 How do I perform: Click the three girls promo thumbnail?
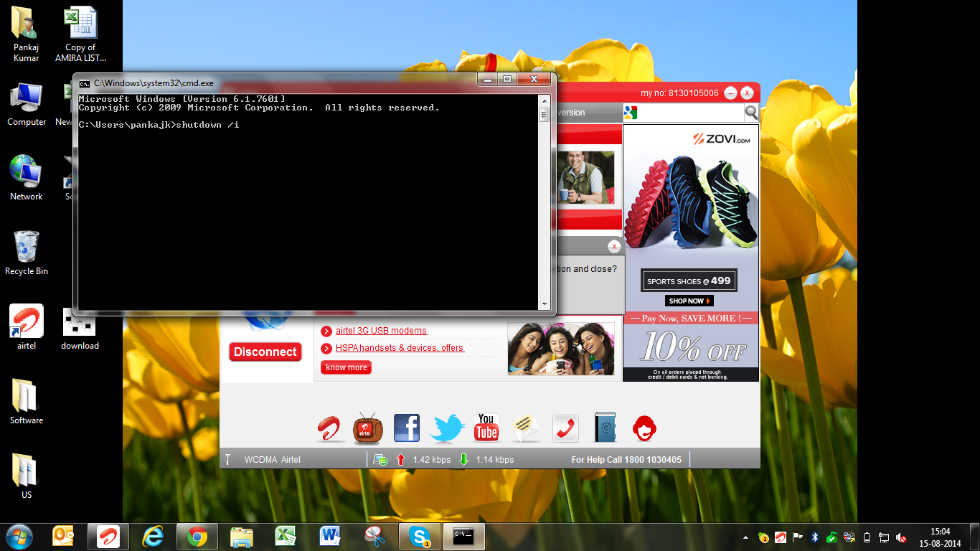(561, 349)
